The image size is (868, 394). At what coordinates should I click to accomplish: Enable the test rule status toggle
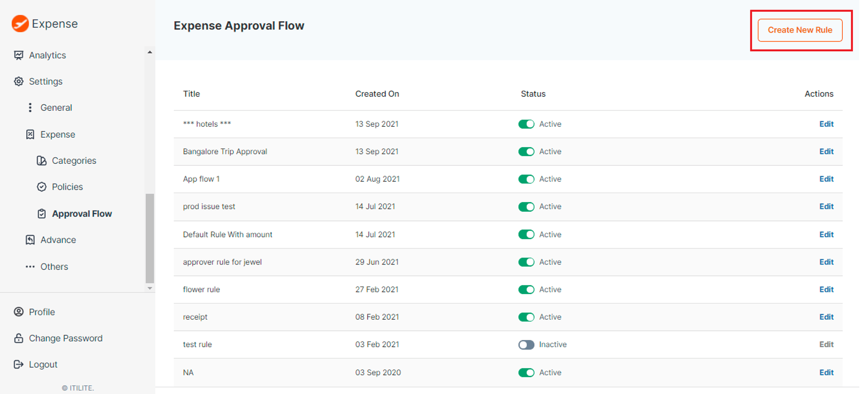[x=526, y=344]
